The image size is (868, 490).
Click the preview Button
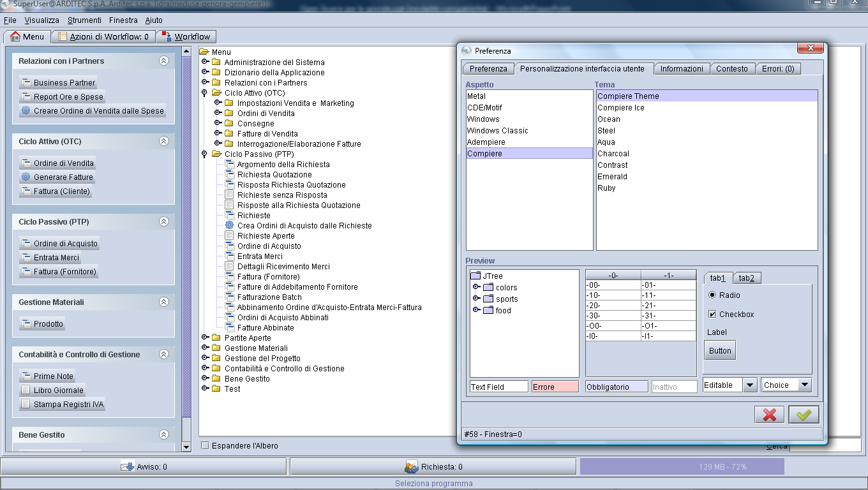720,350
